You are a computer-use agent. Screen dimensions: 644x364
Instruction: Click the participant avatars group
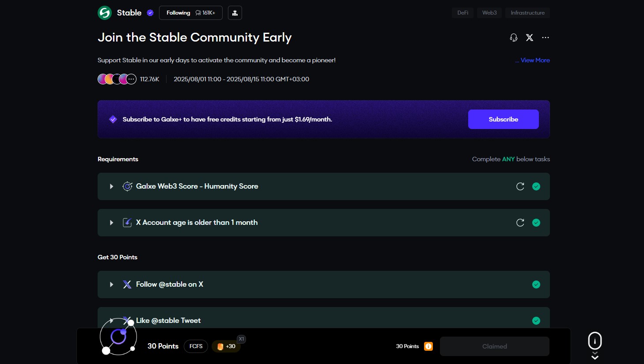pos(117,79)
